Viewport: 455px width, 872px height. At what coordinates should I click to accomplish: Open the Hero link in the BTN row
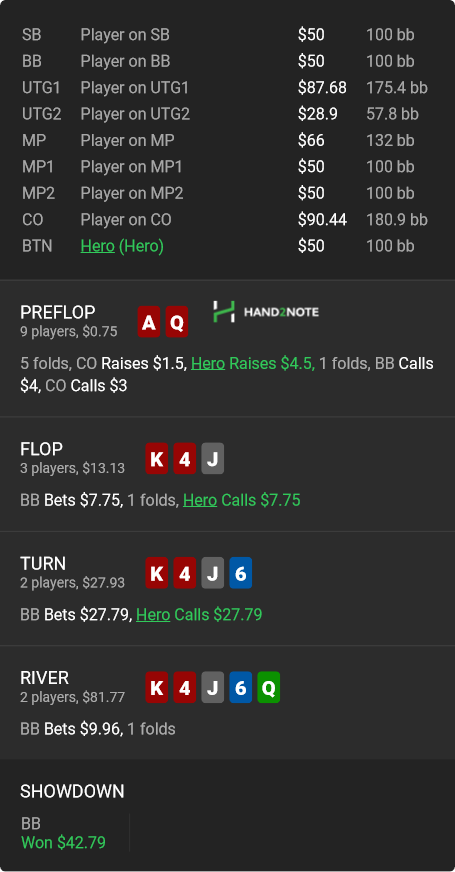pyautogui.click(x=97, y=246)
